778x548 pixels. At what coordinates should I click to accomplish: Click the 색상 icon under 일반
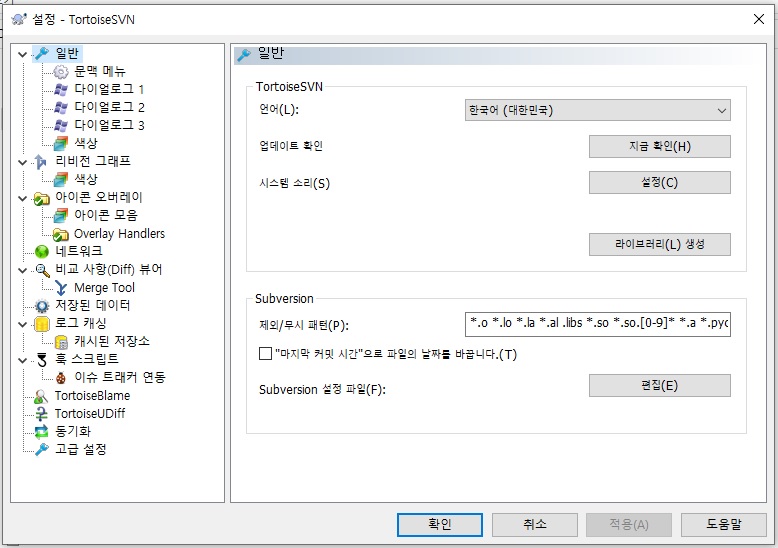pos(61,143)
